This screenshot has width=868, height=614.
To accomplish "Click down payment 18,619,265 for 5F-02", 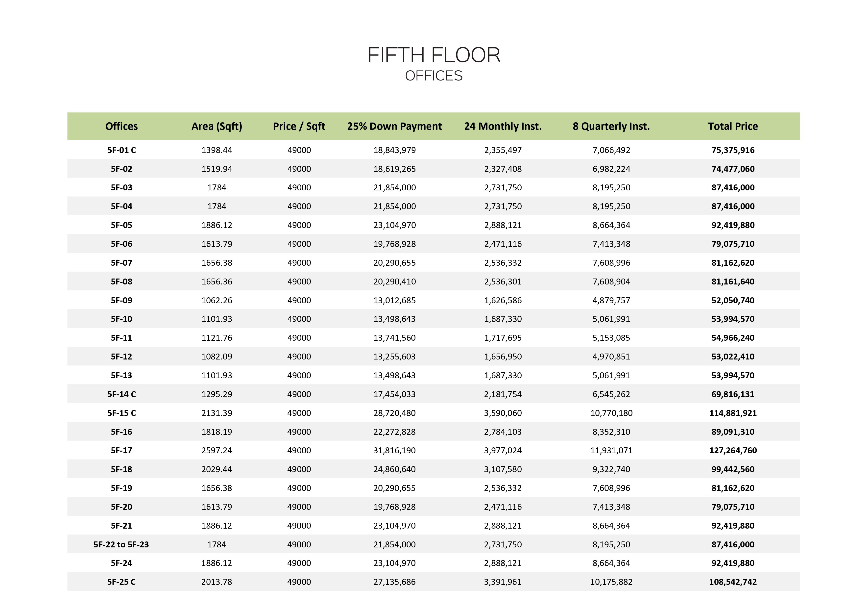I will click(x=394, y=169).
